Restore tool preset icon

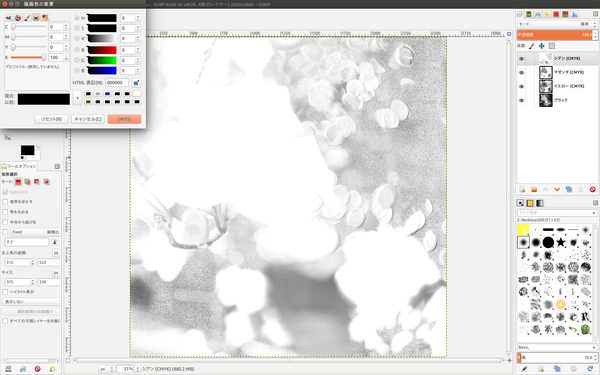click(x=23, y=369)
